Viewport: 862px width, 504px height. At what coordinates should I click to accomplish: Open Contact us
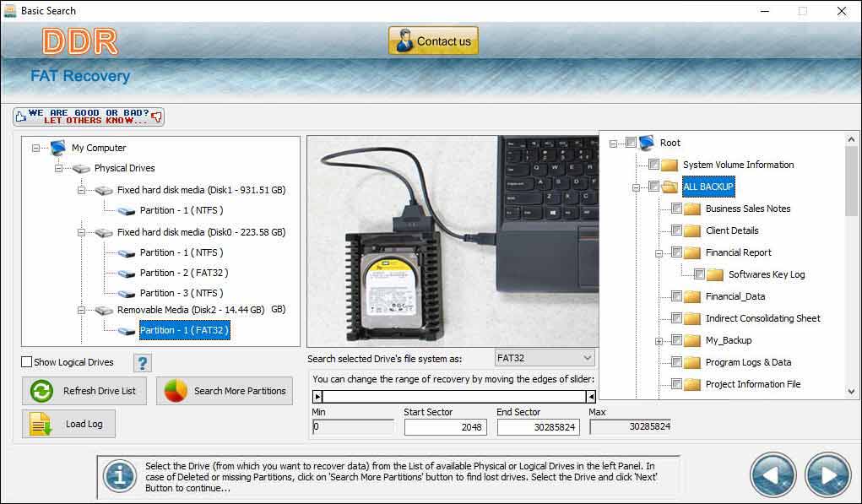point(432,40)
